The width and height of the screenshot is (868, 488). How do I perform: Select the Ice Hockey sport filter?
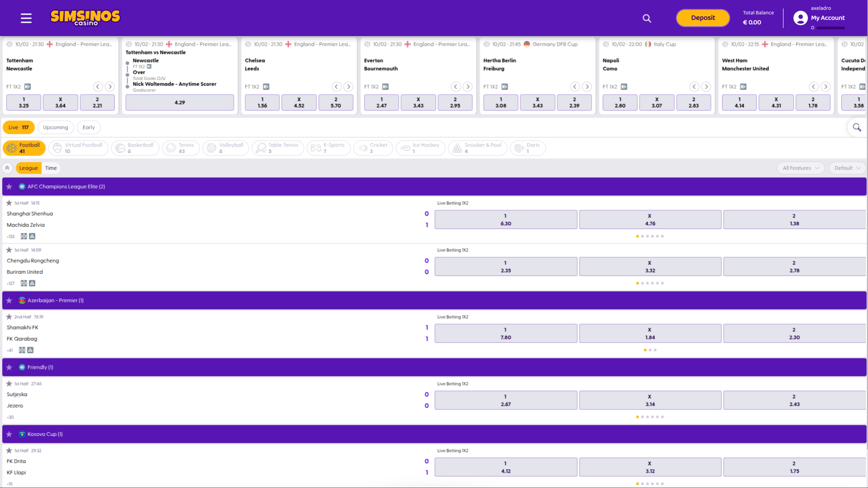pyautogui.click(x=420, y=148)
